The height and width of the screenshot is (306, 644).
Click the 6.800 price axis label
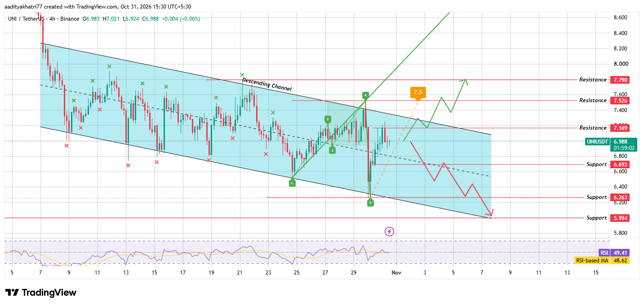tap(621, 156)
